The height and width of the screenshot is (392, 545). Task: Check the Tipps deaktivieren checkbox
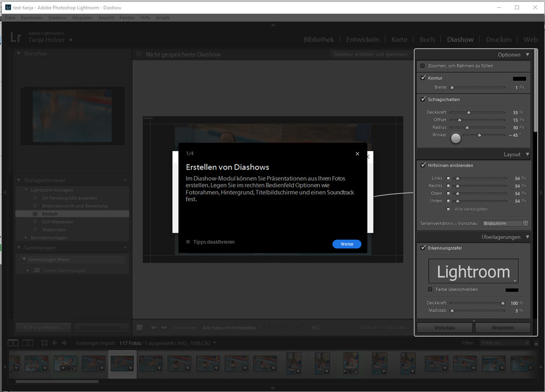point(188,242)
